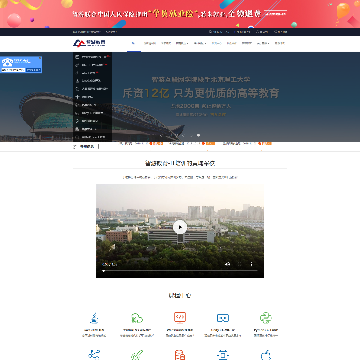Screen dimensions: 360x360
Task: Close the floating consult widget
Action: coord(40,58)
